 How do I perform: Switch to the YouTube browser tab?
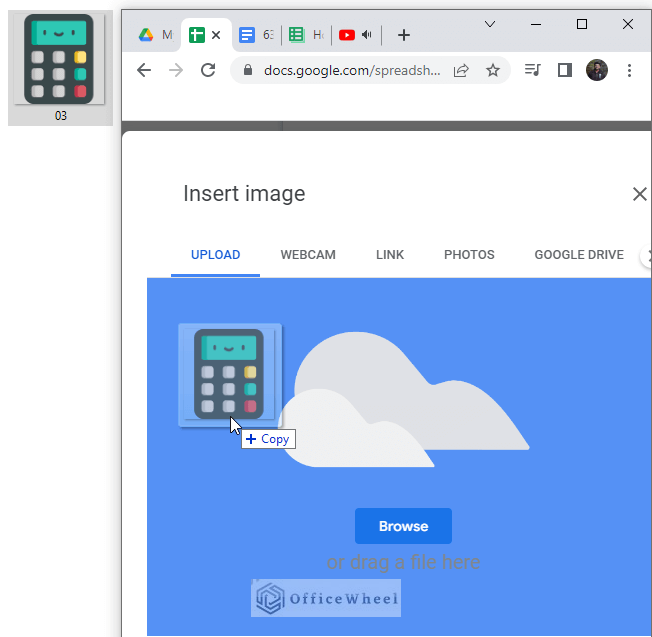pyautogui.click(x=354, y=35)
